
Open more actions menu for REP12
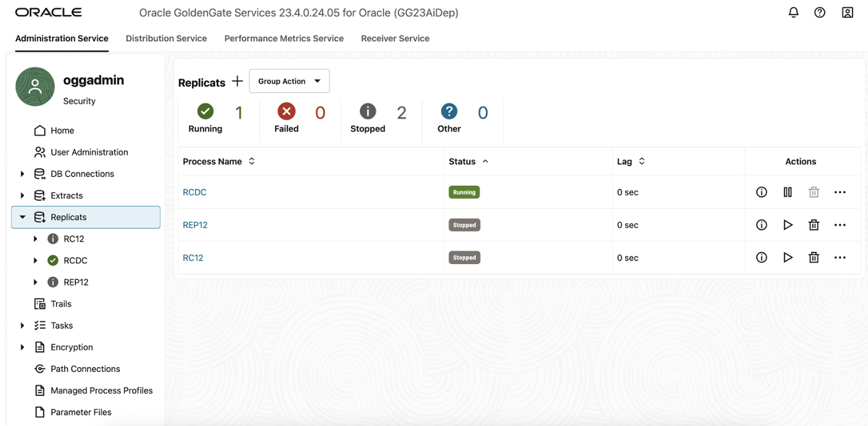840,225
